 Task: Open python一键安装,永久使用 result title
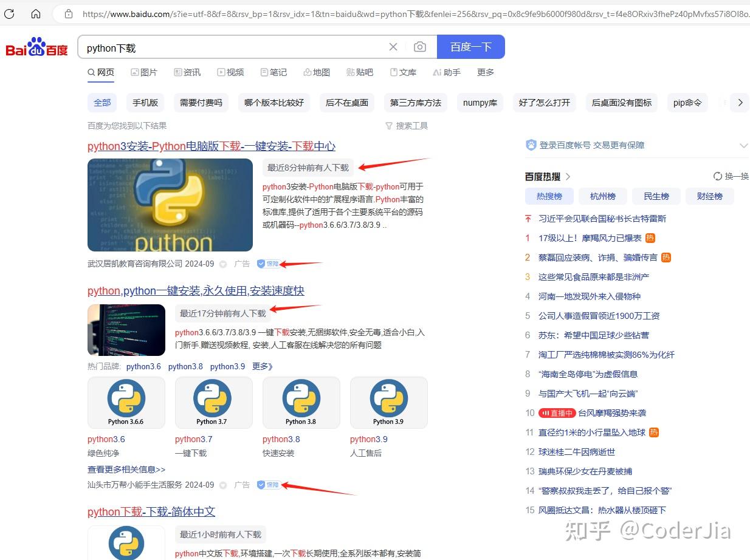tap(196, 291)
